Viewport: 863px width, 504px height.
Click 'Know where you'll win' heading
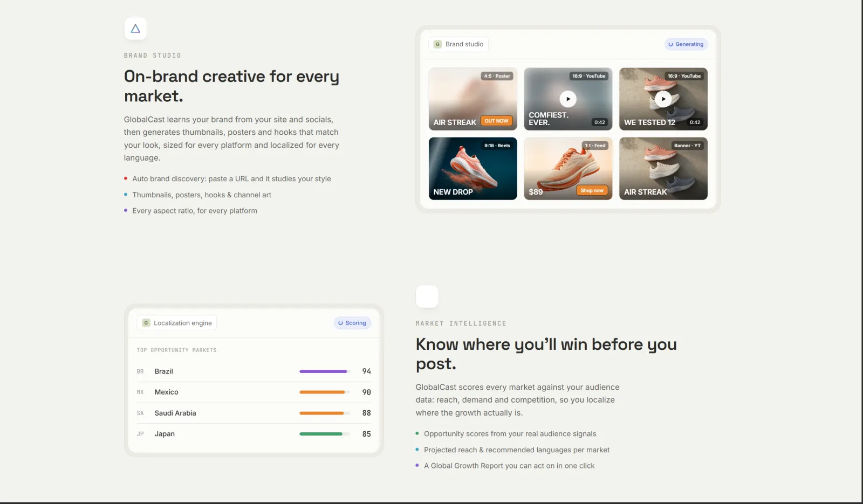[546, 354]
